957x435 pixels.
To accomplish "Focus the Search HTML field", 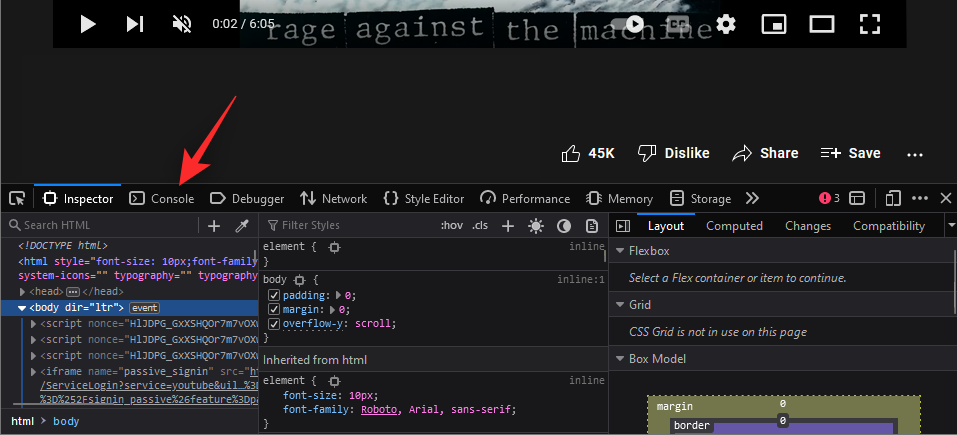I will [100, 225].
